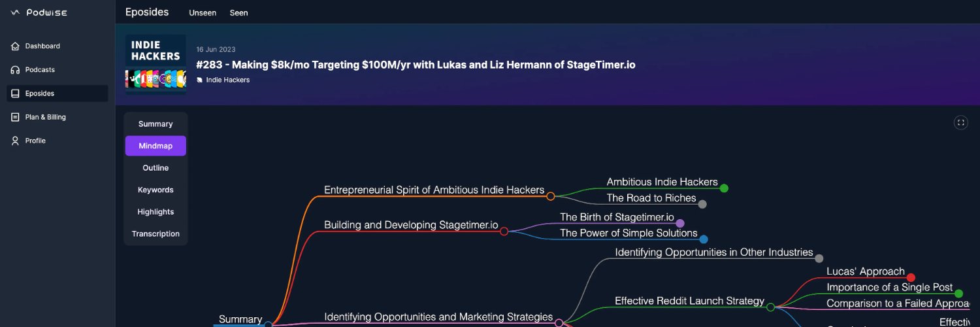This screenshot has width=980, height=327.
Task: Select the Podcasts headphones icon
Action: click(15, 70)
